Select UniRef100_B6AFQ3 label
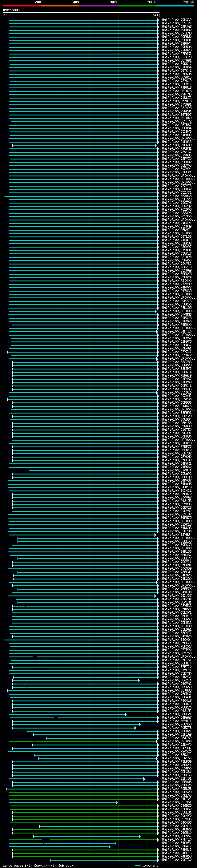The height and width of the screenshot is (868, 197). [x=177, y=477]
